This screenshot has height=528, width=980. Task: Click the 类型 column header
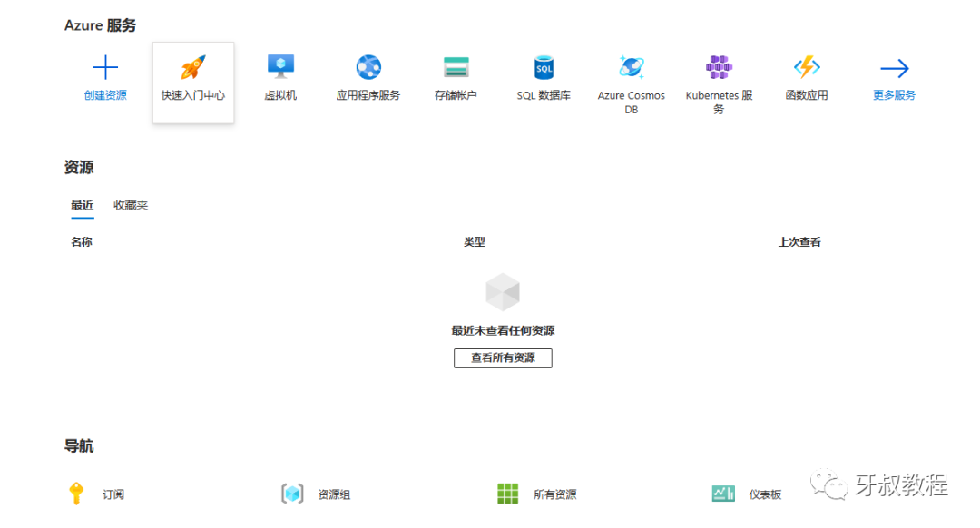[475, 242]
